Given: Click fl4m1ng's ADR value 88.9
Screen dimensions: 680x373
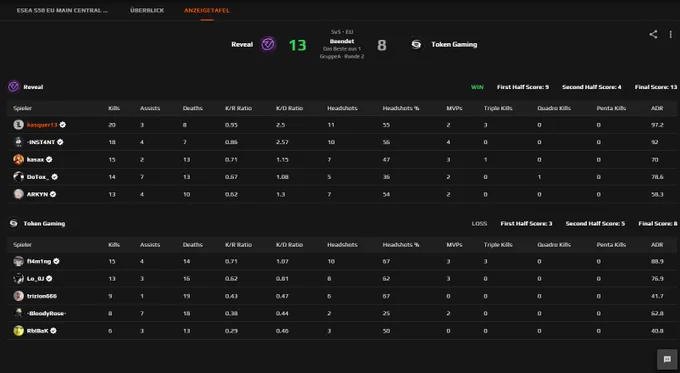Looking at the screenshot, I should [x=657, y=261].
